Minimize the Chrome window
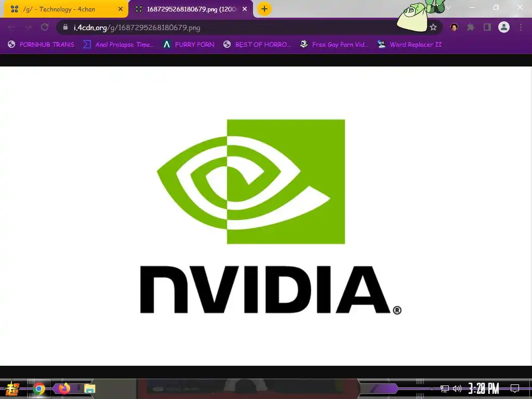Screen dimensions: 532x399 472,7
